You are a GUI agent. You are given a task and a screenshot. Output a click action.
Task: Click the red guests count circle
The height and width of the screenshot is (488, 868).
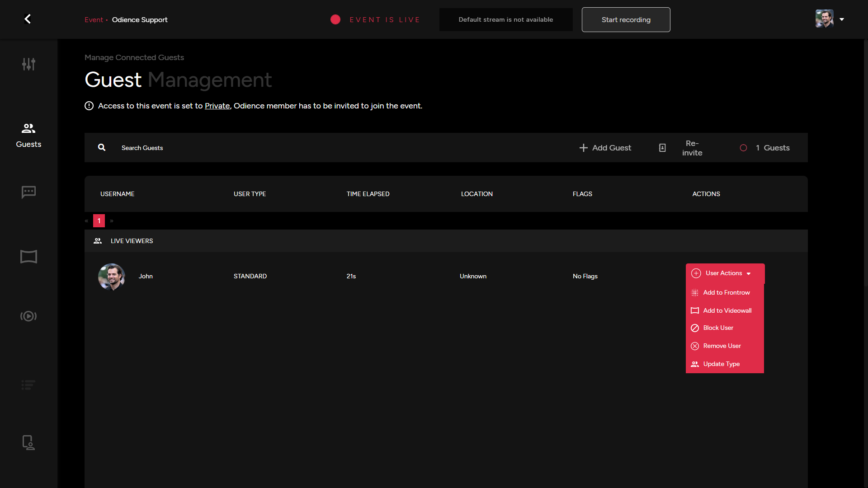[x=743, y=148]
